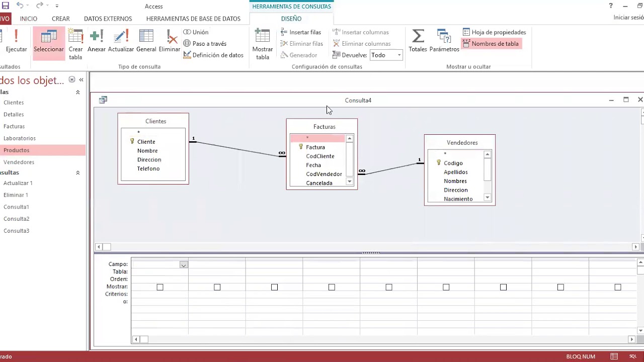Select Laboratorios table in navigation pane

pos(20,138)
